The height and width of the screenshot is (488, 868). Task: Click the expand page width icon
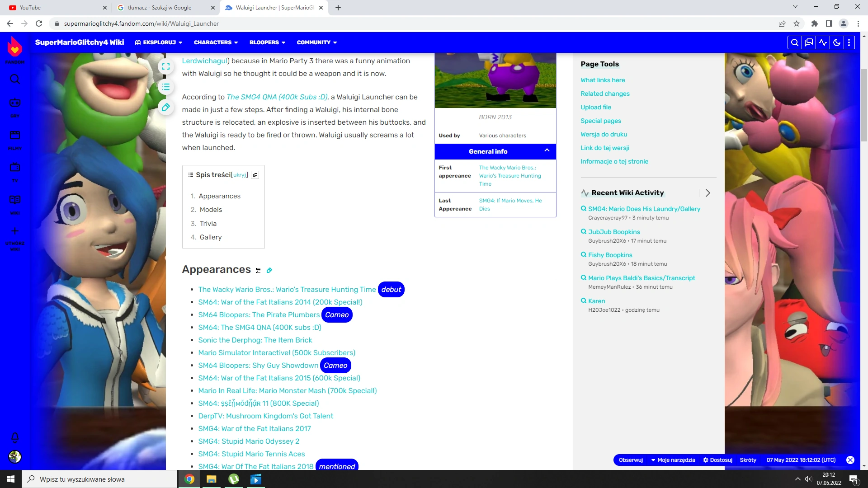tap(166, 66)
